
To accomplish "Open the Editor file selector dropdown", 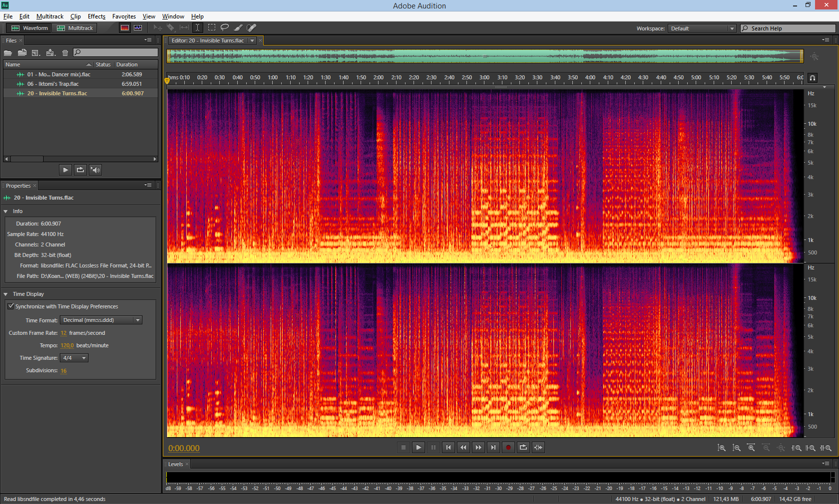I will (252, 40).
